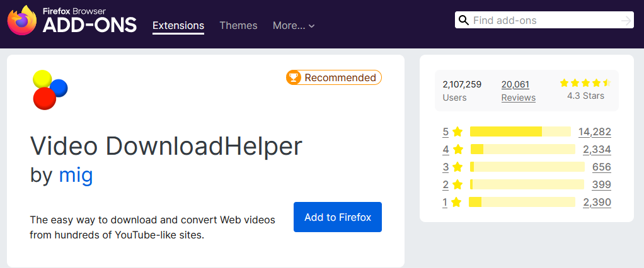Open the Extensions tab
644x268 pixels.
(x=178, y=25)
